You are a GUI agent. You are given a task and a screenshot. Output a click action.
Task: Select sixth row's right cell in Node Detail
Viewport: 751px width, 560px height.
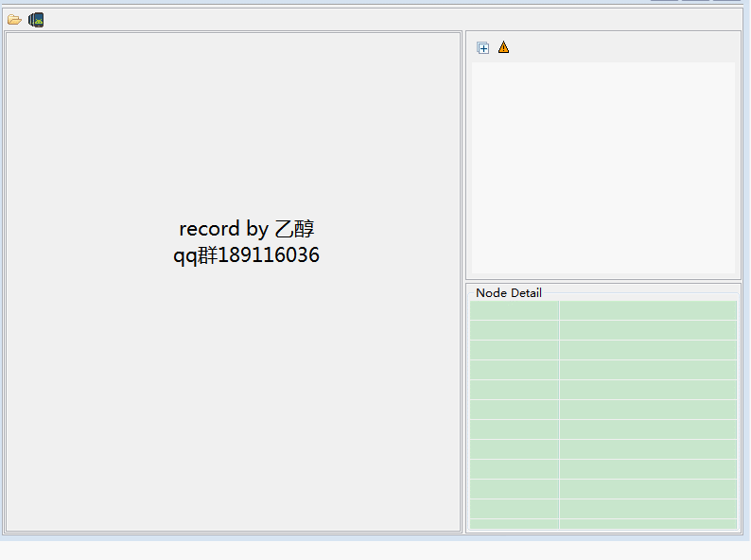(647, 410)
